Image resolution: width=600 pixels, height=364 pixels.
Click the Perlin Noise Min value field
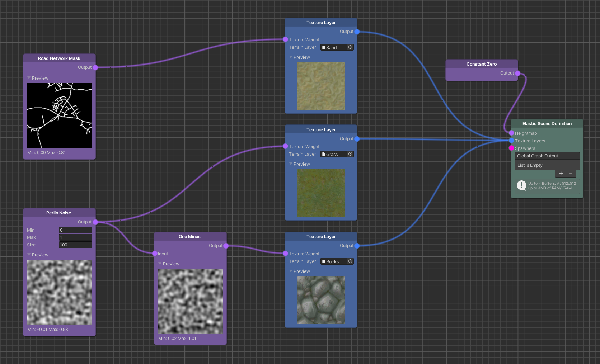pos(75,230)
